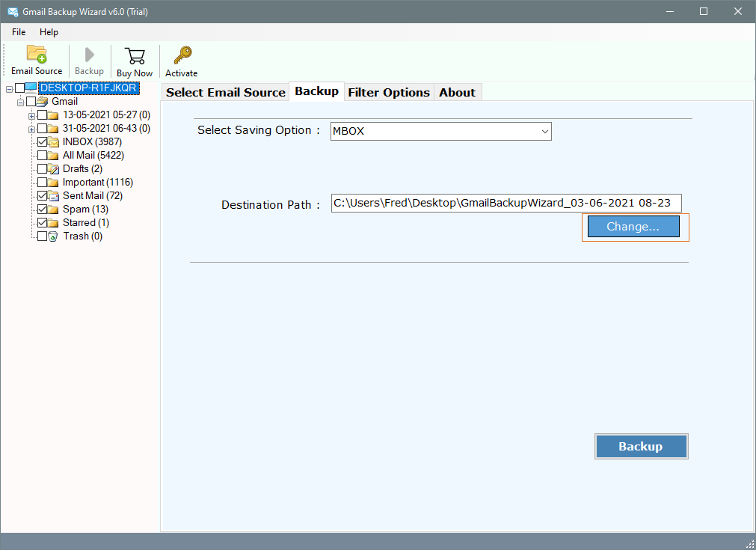Click the grayed Backup toolbar icon

tap(89, 55)
